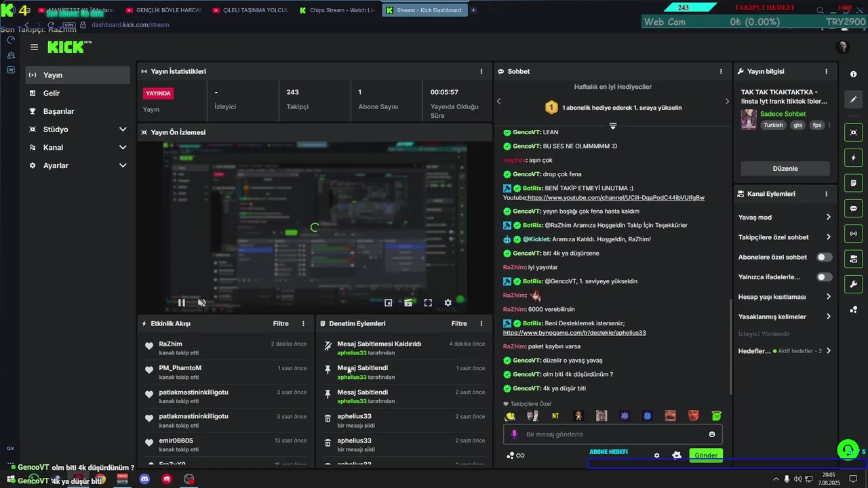Switch to GENÇLİK BÖYLE HARCAN browser tab
868x488 pixels.
(163, 10)
